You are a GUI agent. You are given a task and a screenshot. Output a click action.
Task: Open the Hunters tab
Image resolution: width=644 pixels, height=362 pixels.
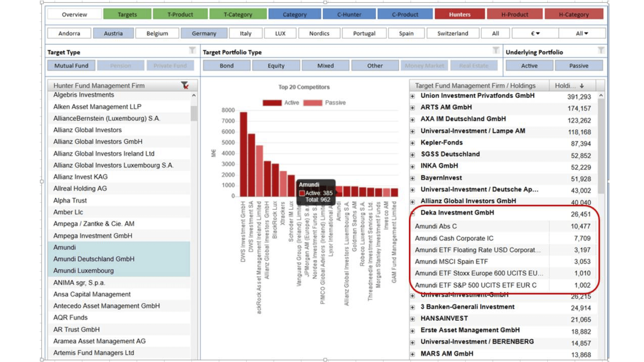pos(460,14)
